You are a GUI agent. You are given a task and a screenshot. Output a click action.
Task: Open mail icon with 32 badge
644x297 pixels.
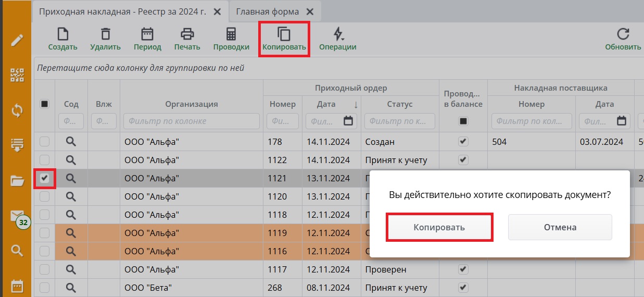(x=18, y=216)
